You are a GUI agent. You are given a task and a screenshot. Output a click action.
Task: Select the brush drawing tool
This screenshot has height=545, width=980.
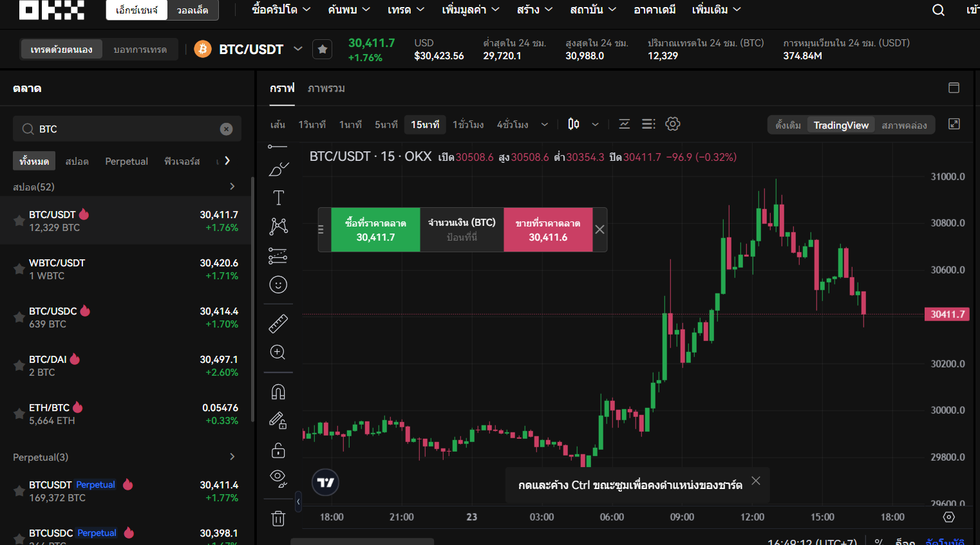click(278, 169)
